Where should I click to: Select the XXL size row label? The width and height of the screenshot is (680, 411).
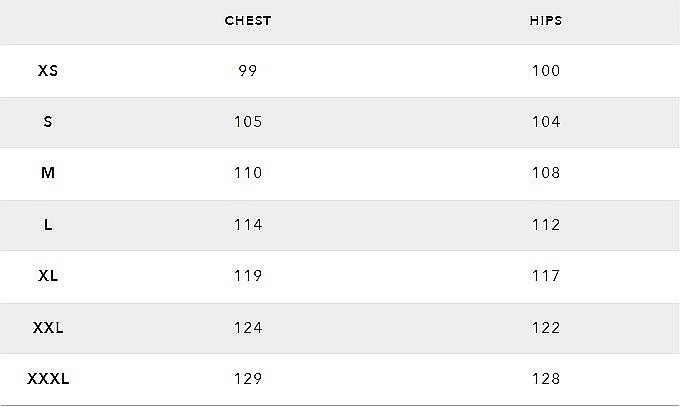tap(48, 328)
